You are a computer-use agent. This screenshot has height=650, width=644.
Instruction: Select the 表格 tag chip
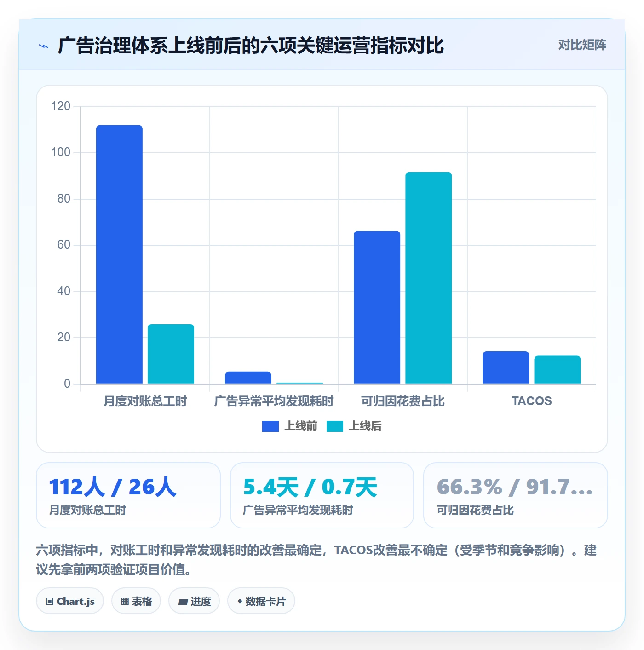point(136,601)
